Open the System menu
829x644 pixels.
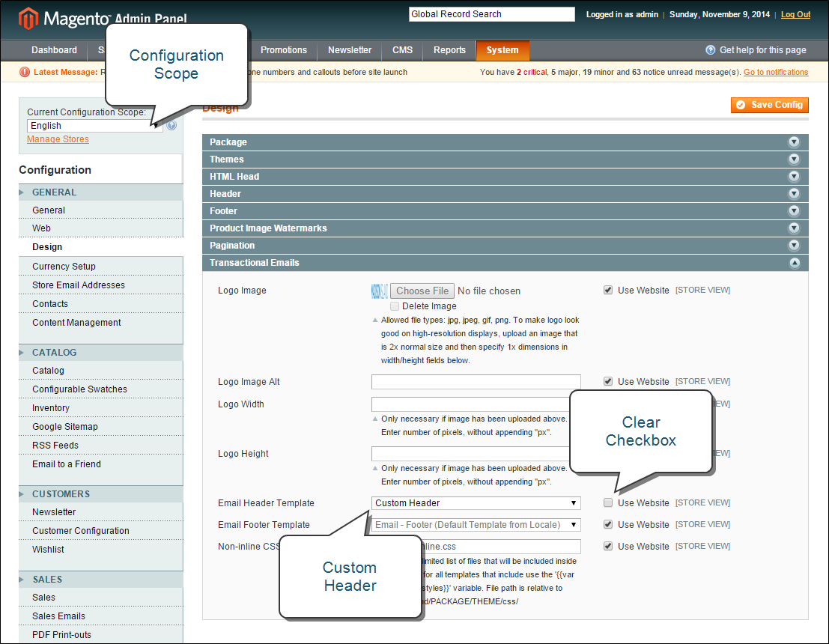tap(502, 49)
